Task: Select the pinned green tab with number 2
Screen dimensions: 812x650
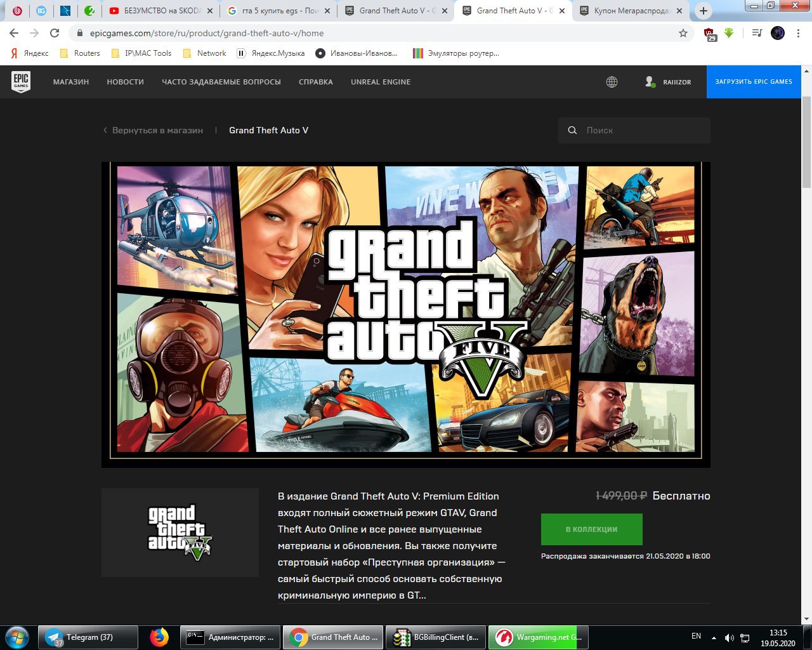Action: pyautogui.click(x=90, y=11)
